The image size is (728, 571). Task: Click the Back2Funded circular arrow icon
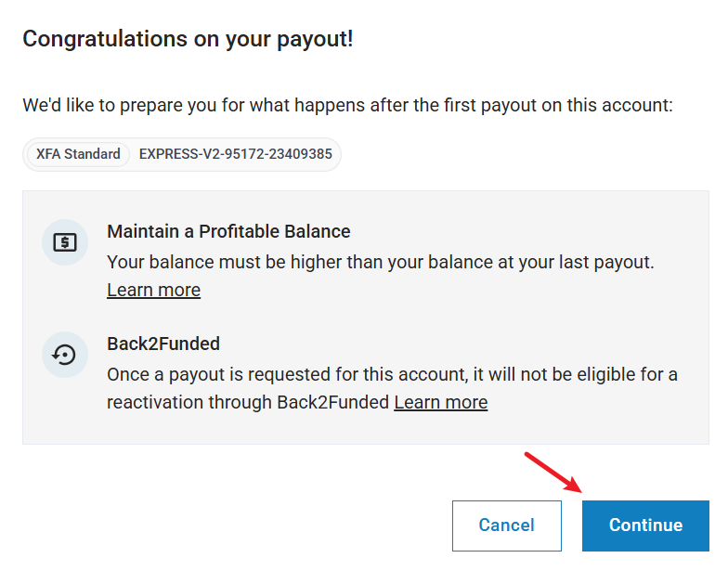[65, 355]
